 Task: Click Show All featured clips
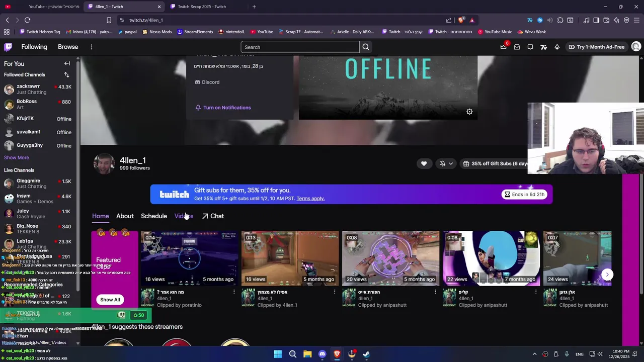110,300
